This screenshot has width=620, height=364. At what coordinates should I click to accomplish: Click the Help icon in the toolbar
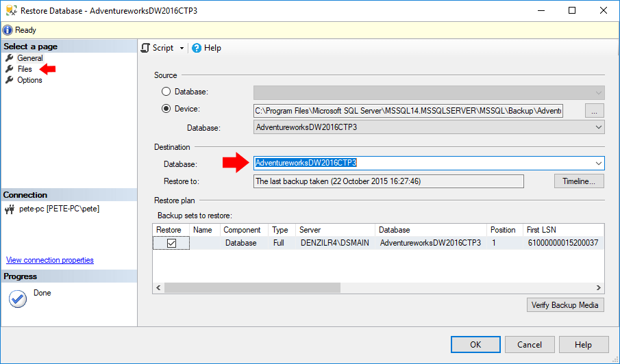point(197,48)
